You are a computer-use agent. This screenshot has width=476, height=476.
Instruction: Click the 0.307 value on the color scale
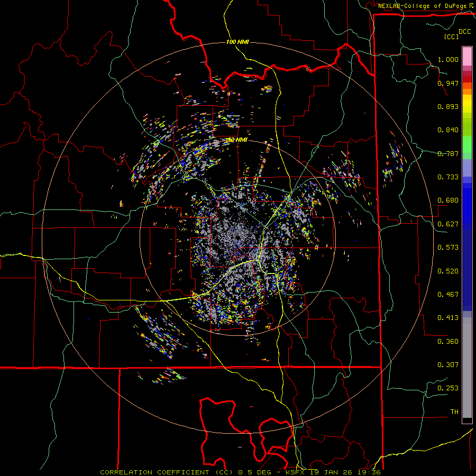[448, 365]
